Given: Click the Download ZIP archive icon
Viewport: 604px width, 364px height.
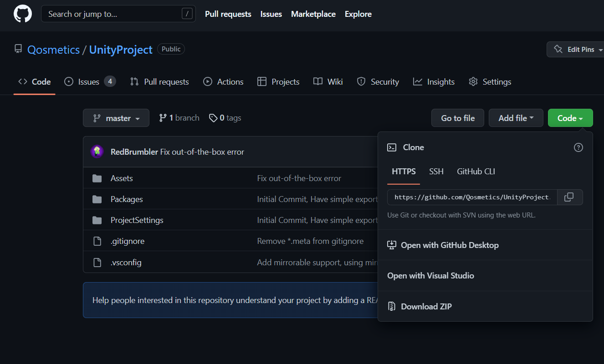Looking at the screenshot, I should pos(392,307).
